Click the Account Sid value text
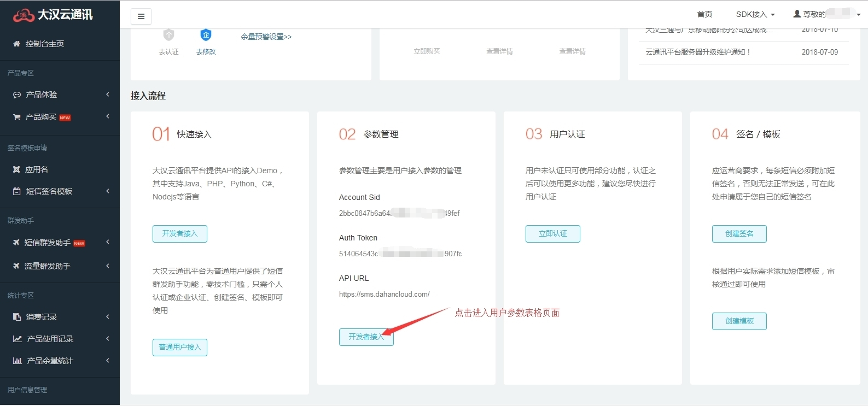The image size is (868, 406). tap(399, 213)
